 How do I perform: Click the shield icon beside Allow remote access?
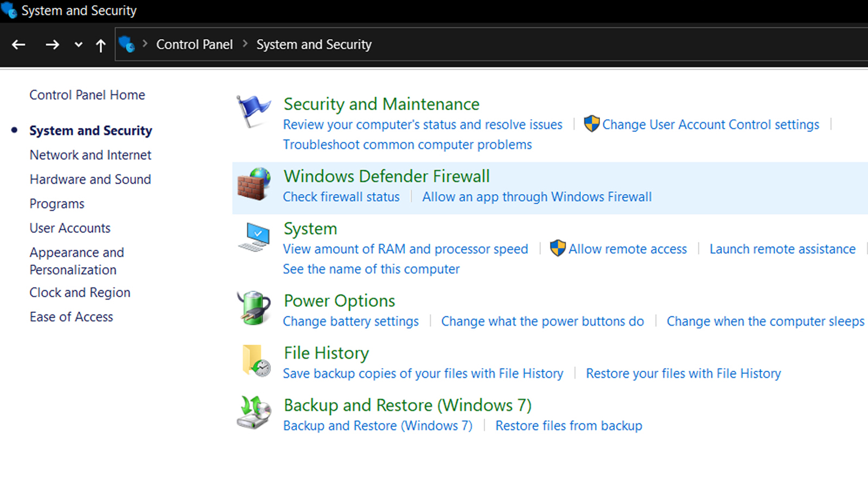pyautogui.click(x=558, y=248)
